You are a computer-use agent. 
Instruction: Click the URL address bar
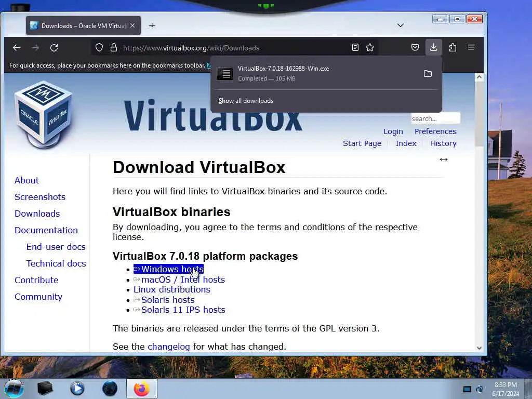[234, 48]
